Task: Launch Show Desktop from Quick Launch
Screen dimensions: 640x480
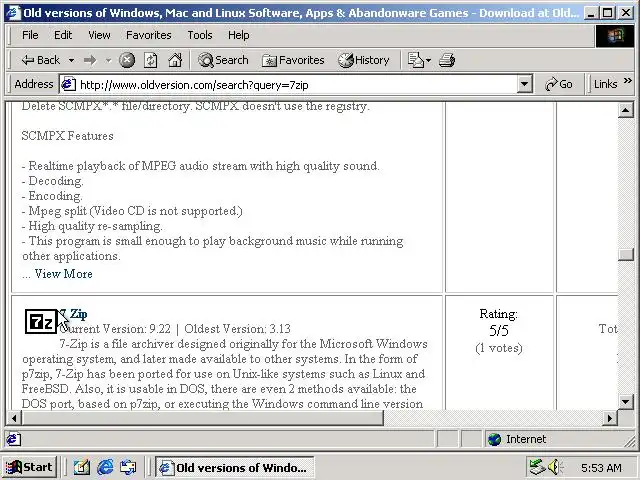Action: [82, 467]
